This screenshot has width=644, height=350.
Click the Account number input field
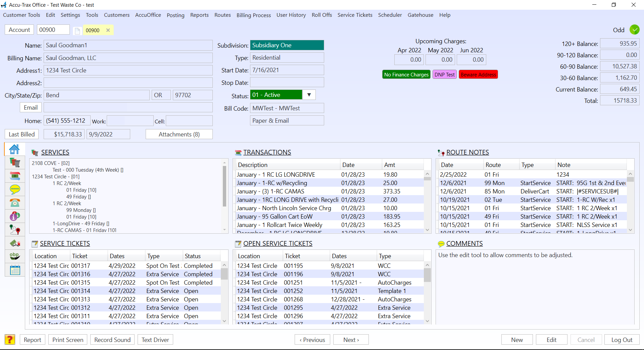(53, 30)
